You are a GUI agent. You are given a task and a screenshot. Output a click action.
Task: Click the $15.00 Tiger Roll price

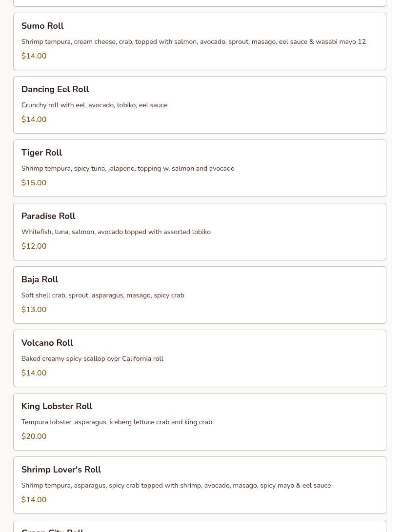click(34, 183)
